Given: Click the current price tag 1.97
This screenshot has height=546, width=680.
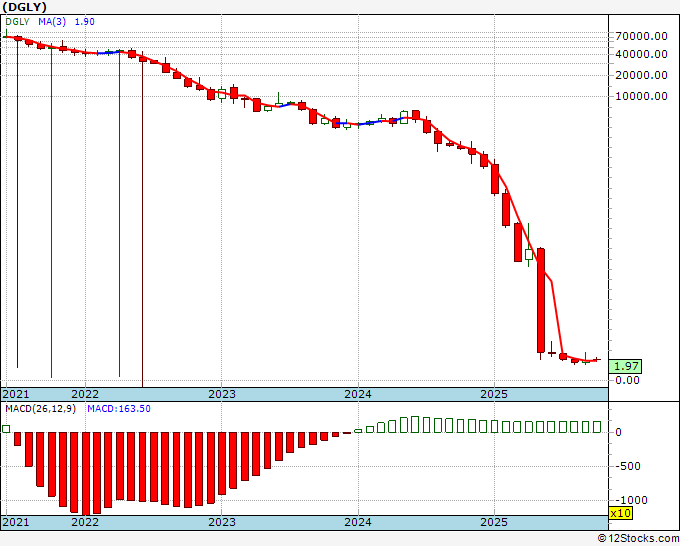Looking at the screenshot, I should [x=625, y=366].
